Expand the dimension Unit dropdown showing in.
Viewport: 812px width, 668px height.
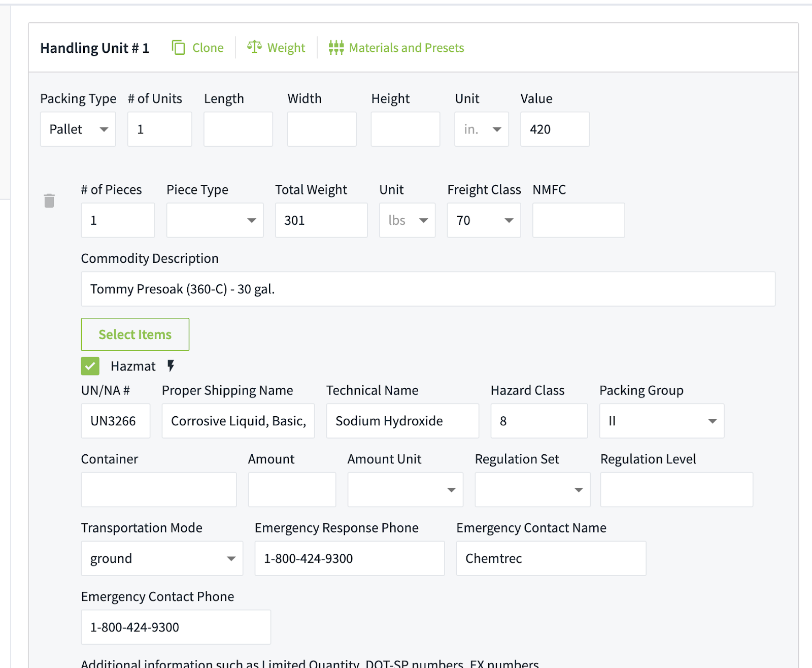point(481,129)
